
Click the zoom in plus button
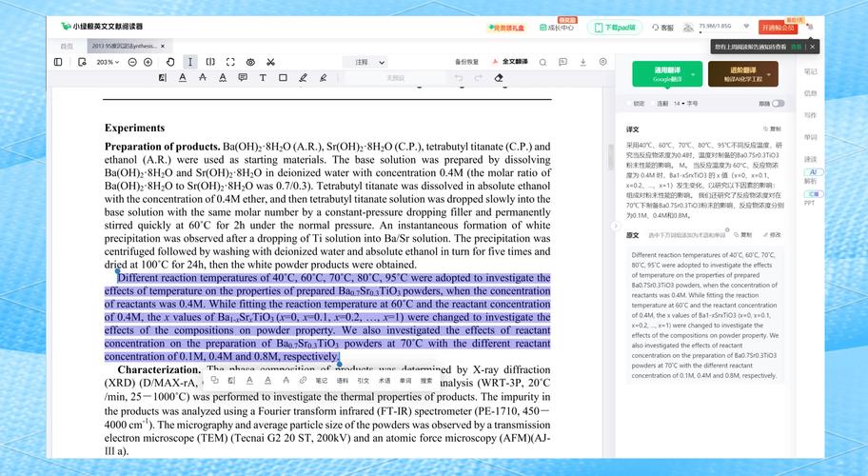(148, 62)
